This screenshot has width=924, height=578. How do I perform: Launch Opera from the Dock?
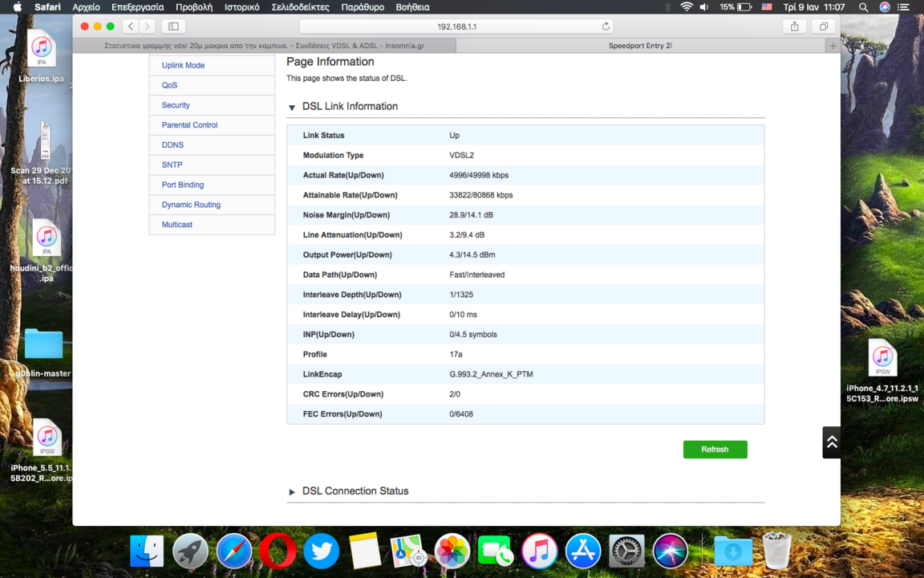pos(277,551)
